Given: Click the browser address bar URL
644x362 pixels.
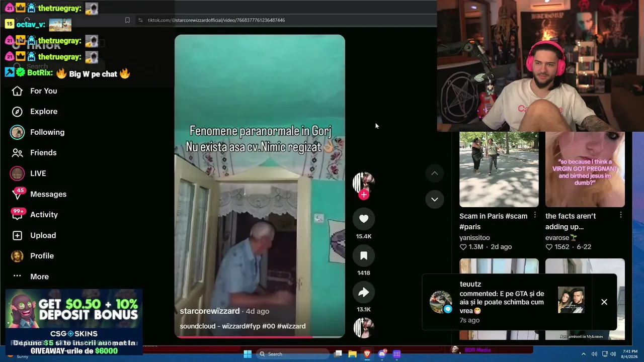Looking at the screenshot, I should pos(216,20).
